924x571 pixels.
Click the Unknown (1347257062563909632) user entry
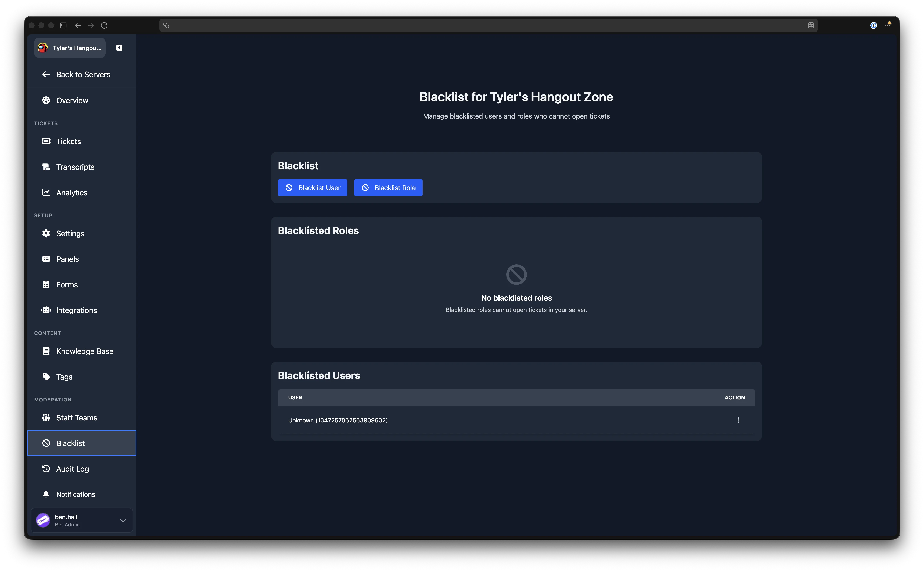coord(338,420)
